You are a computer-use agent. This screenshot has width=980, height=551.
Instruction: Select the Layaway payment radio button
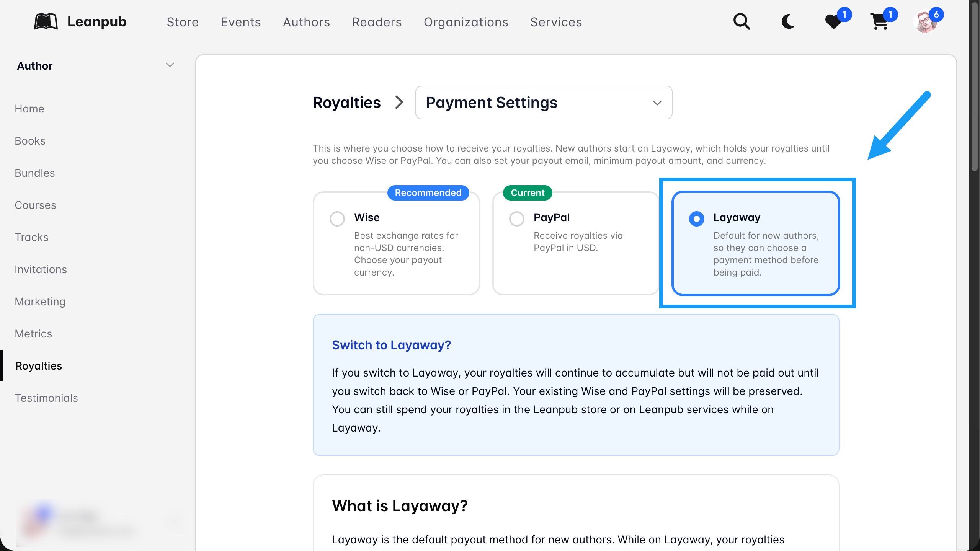[696, 219]
